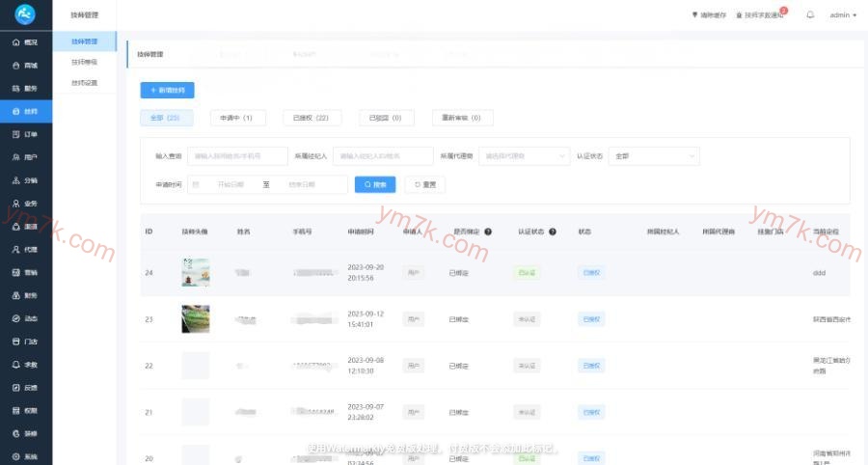Open 概况 overview in the sidebar
The image size is (868, 465).
(25, 42)
